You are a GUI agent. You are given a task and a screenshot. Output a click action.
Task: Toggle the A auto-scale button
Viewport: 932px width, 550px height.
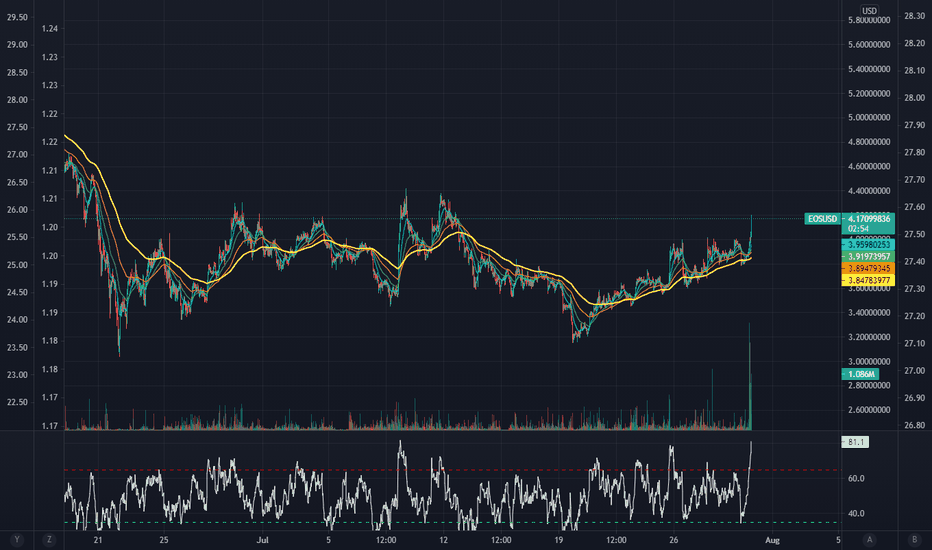click(870, 540)
